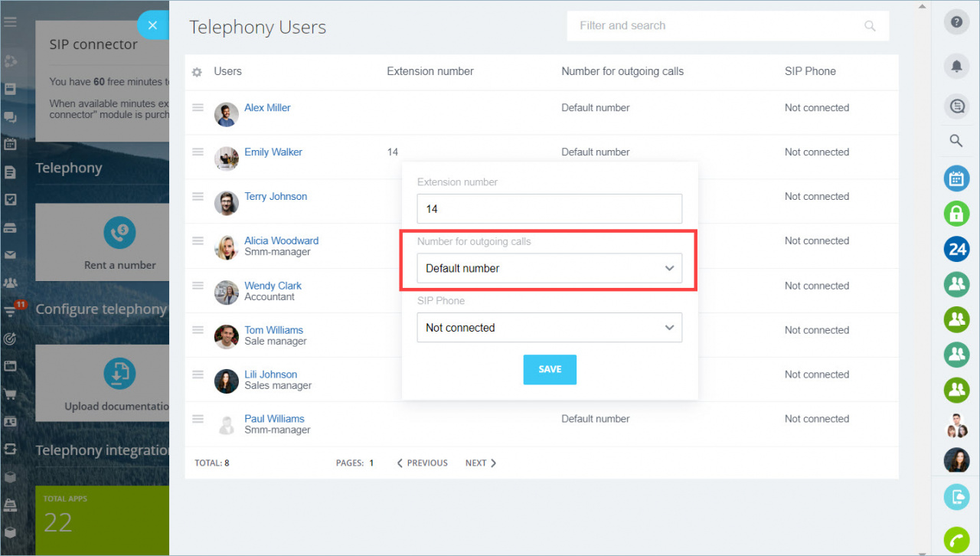
Task: Open Emily Walker's row menu icon
Action: [198, 152]
